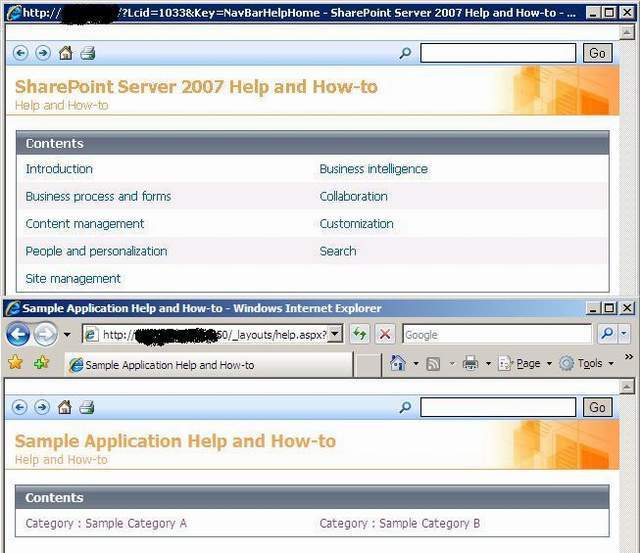Click back arrow in Sample Application help page

click(x=20, y=407)
